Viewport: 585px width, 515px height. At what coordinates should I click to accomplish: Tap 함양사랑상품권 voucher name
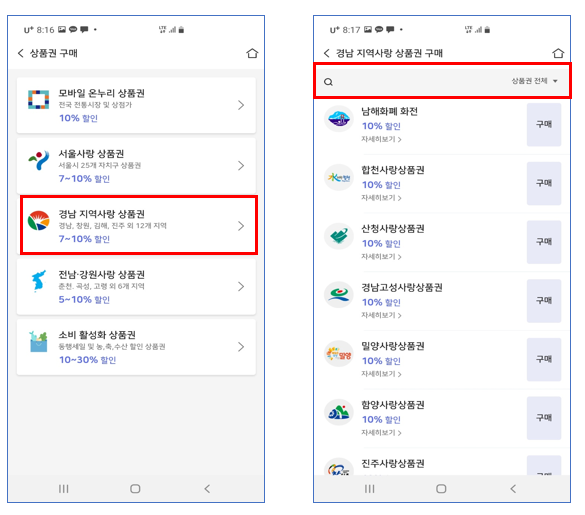[x=393, y=405]
